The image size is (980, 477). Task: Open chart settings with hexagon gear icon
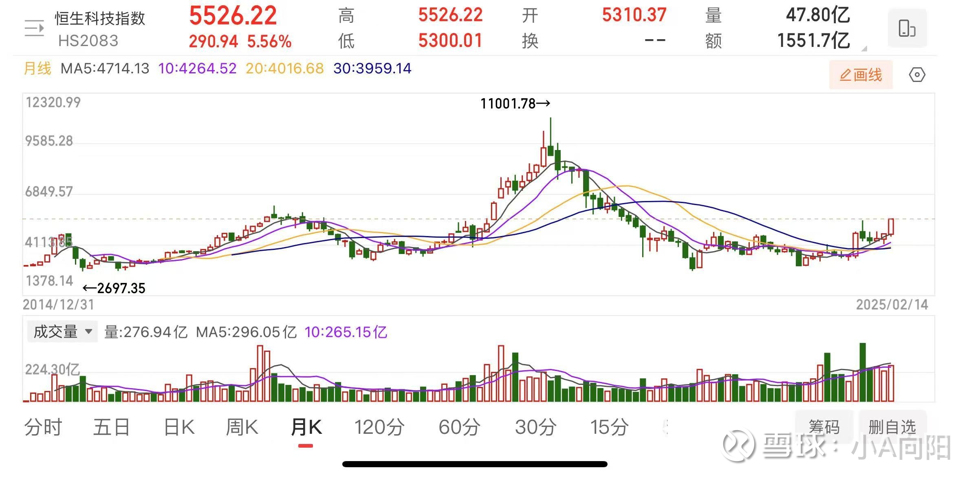pos(918,75)
